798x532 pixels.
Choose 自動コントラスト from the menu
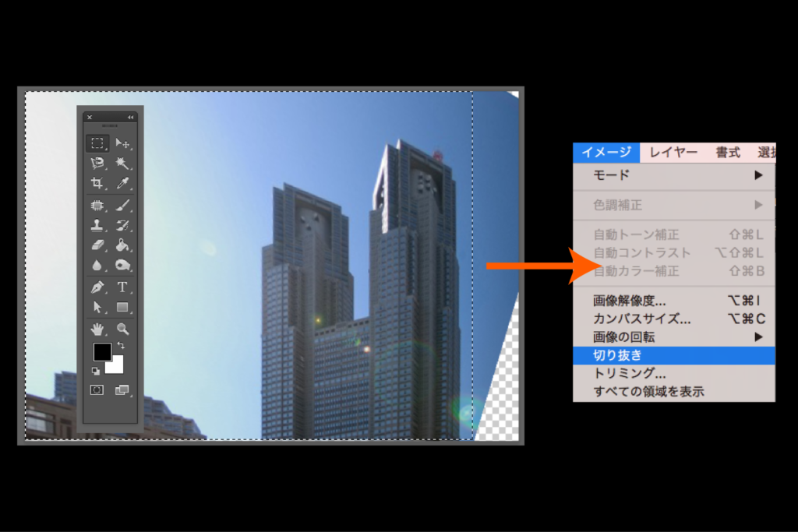[674, 253]
